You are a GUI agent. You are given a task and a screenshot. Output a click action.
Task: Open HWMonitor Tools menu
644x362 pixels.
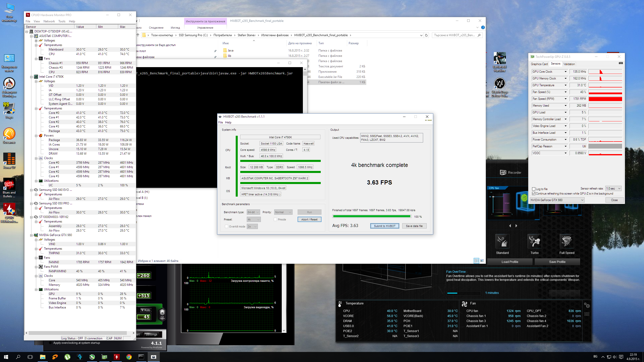pyautogui.click(x=62, y=21)
